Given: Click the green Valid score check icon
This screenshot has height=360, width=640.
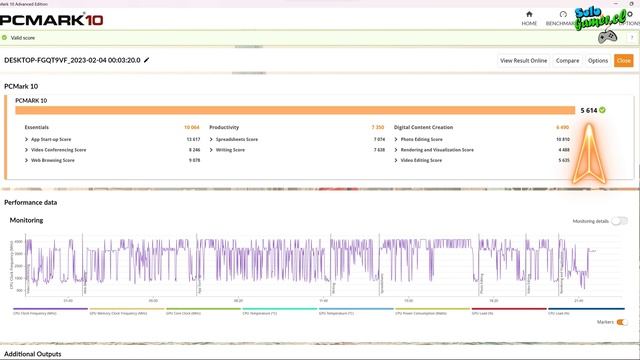Looking at the screenshot, I should click(4, 38).
